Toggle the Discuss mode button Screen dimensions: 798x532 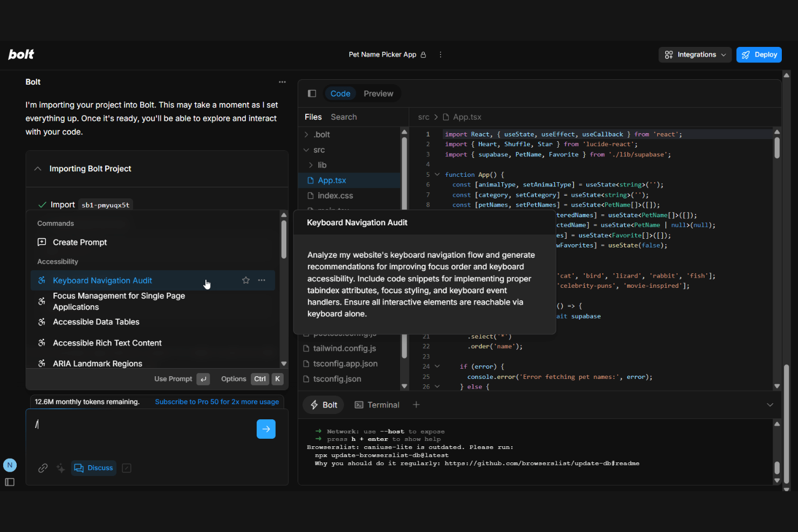94,468
